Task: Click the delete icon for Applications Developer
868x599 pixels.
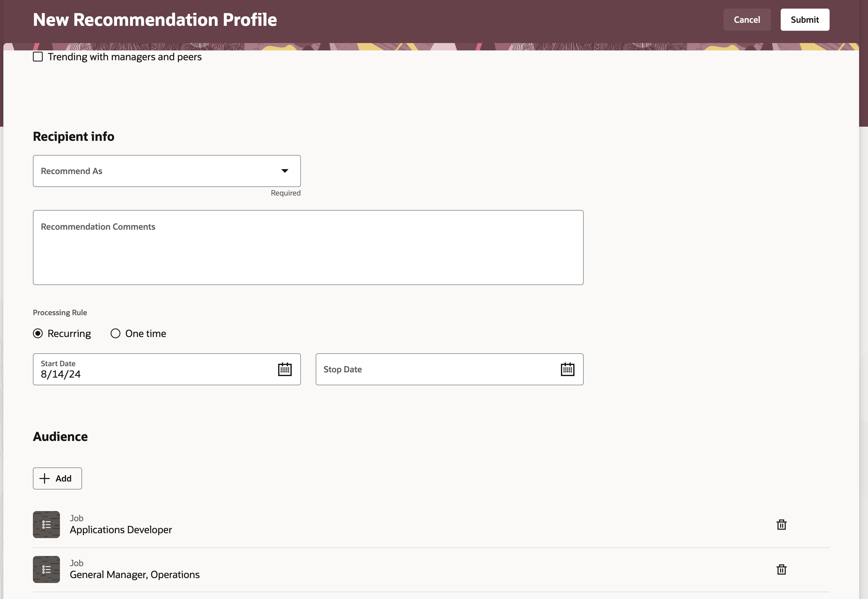Action: coord(782,525)
